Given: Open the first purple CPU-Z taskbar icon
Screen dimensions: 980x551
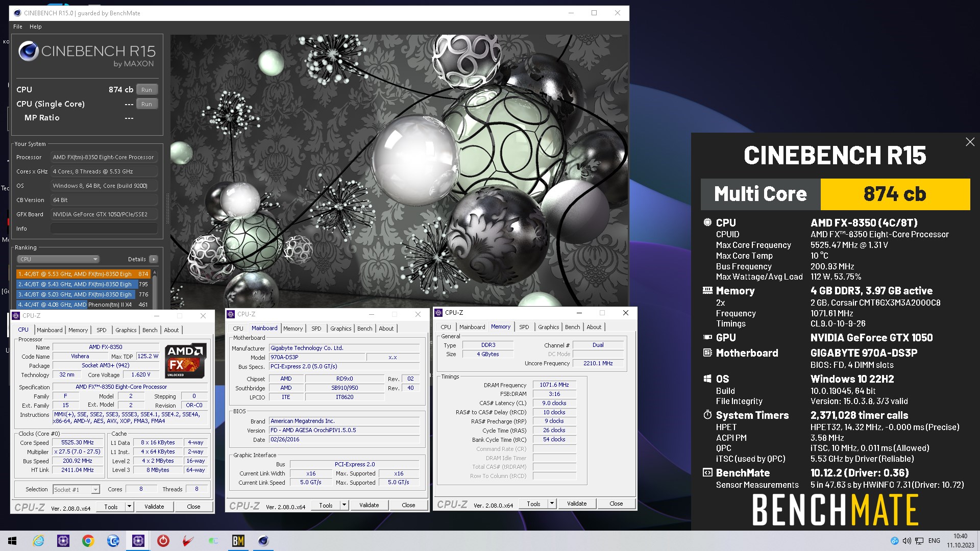Looking at the screenshot, I should click(63, 541).
